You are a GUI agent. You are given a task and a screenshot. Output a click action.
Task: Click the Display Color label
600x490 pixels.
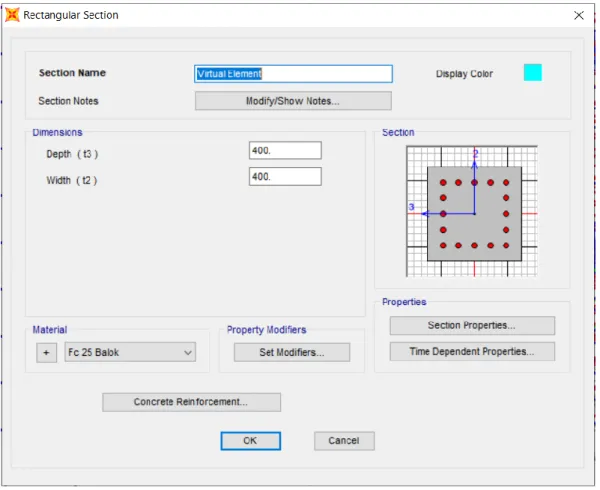point(464,74)
